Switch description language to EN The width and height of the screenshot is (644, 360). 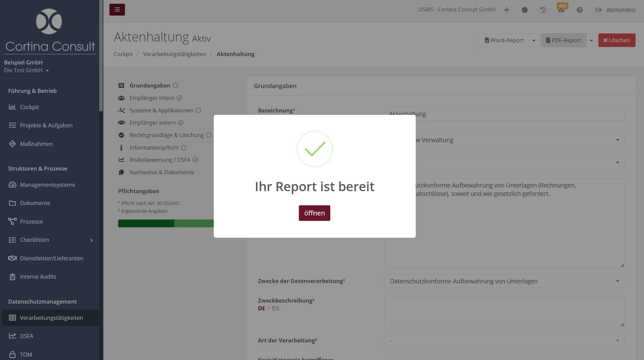pyautogui.click(x=275, y=308)
